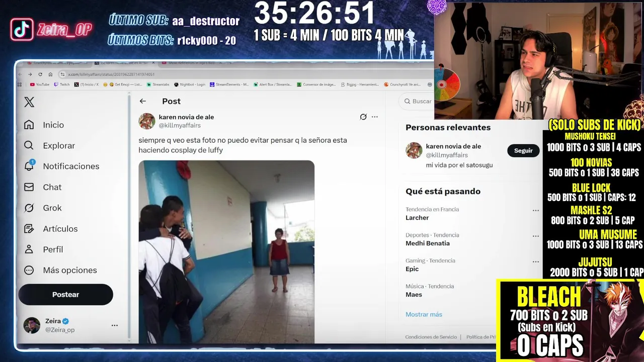Screen dimensions: 644x362
Task: Click the 'mi vida por el satosugu' bio text
Action: tap(459, 165)
